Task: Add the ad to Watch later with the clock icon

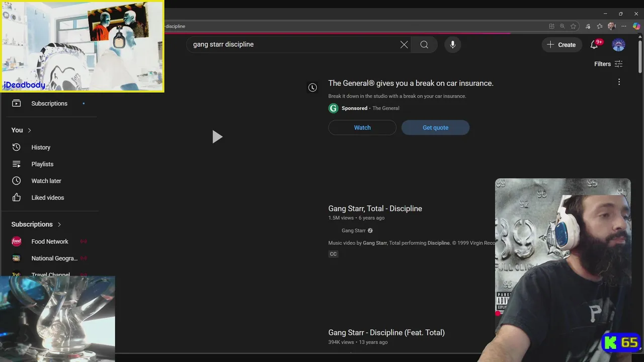Action: 312,87
